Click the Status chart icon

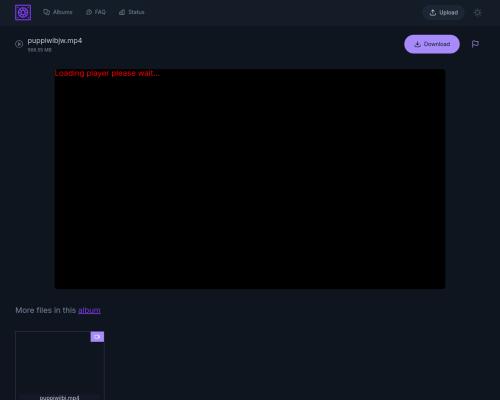[122, 12]
